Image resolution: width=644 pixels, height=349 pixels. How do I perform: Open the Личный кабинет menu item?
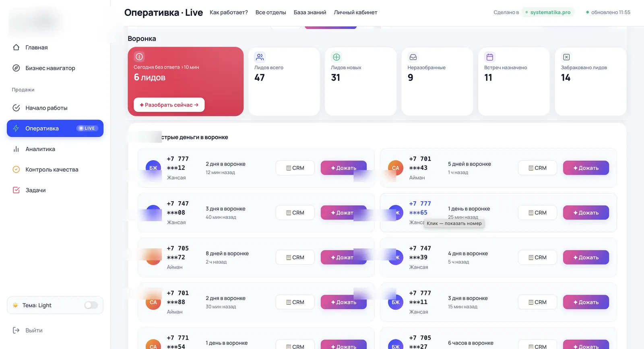355,12
